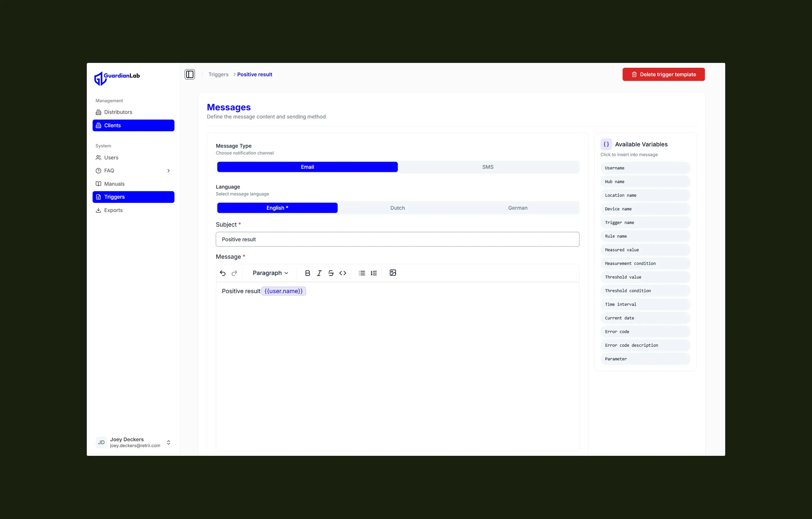This screenshot has width=812, height=519.
Task: Apply italic formatting in message editor
Action: (319, 273)
